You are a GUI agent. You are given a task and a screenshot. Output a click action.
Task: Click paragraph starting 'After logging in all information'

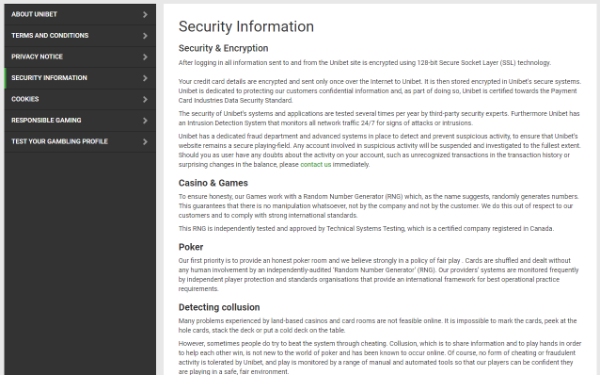point(364,63)
